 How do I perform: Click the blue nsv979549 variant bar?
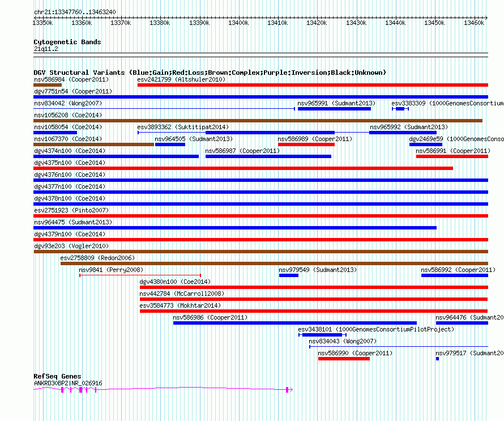(289, 275)
